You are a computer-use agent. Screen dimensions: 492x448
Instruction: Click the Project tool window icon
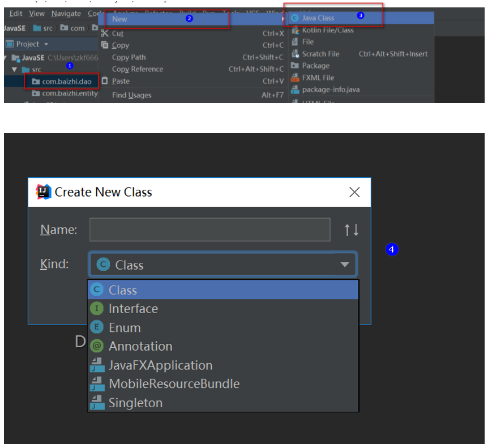coord(10,44)
